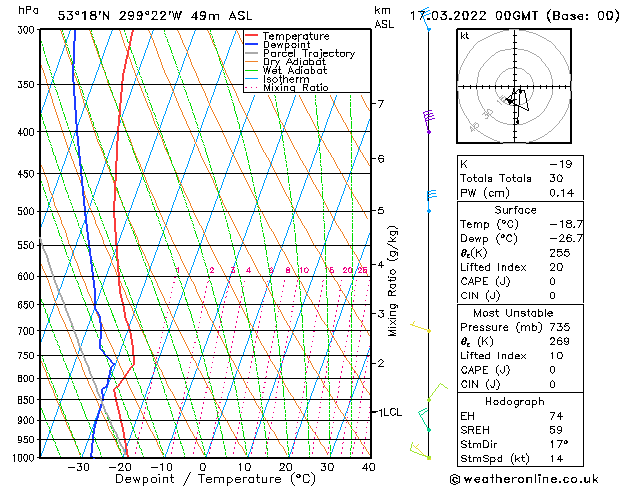Screen dimensions: 629x486
Task: Click the date header '17.03.2022 00GMT (Base: 00)'
Action: coord(514,16)
